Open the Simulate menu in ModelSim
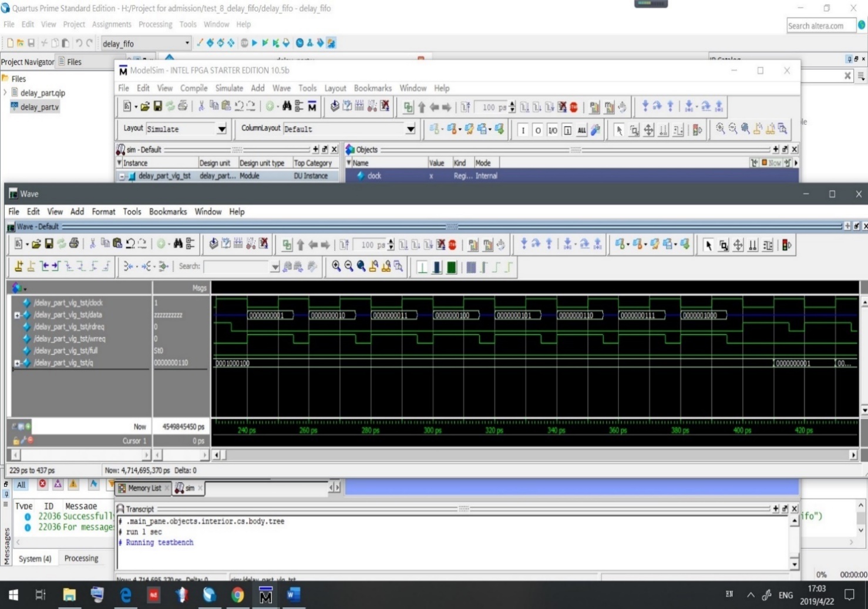The height and width of the screenshot is (609, 868). tap(228, 88)
